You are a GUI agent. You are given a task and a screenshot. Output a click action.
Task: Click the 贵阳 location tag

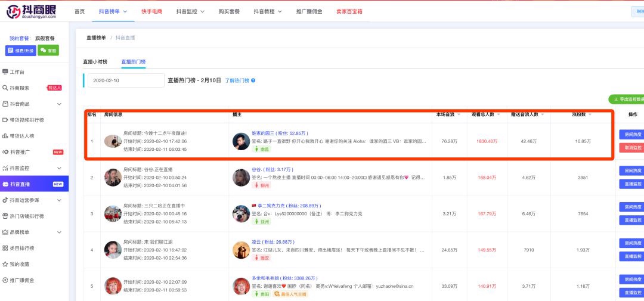point(262,294)
